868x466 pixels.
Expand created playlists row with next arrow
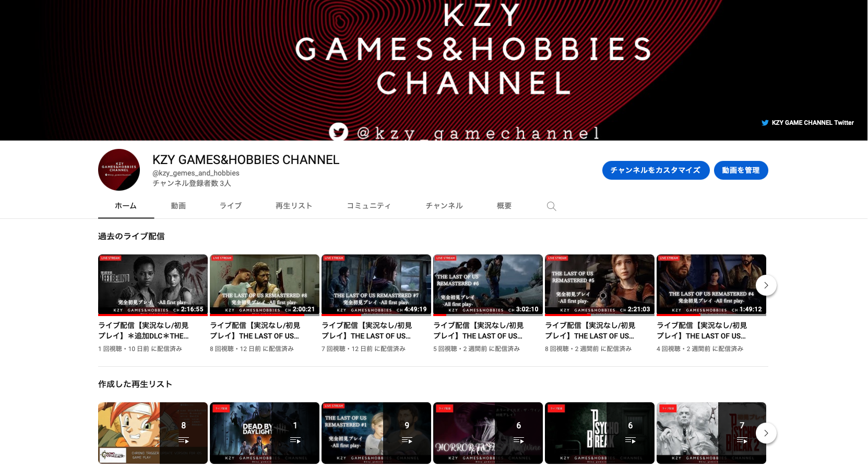[x=766, y=433]
